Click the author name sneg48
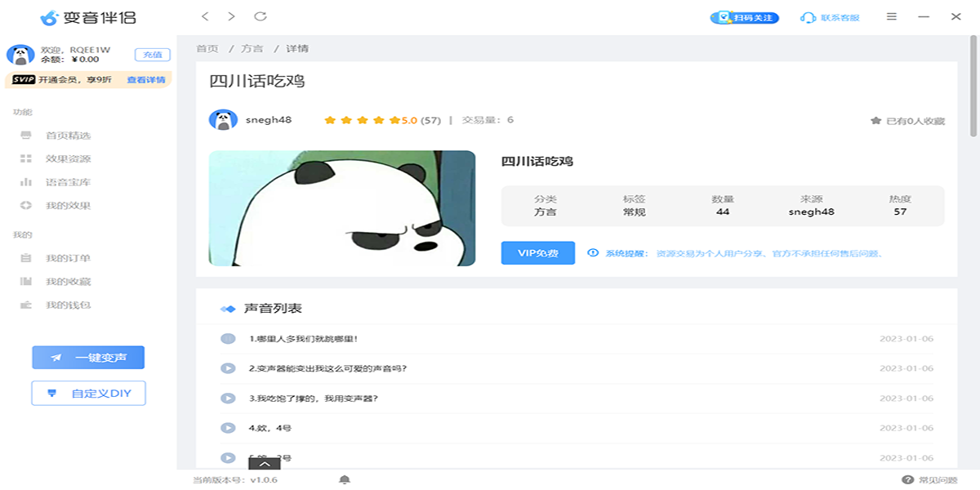Viewport: 980px width, 490px height. 269,120
